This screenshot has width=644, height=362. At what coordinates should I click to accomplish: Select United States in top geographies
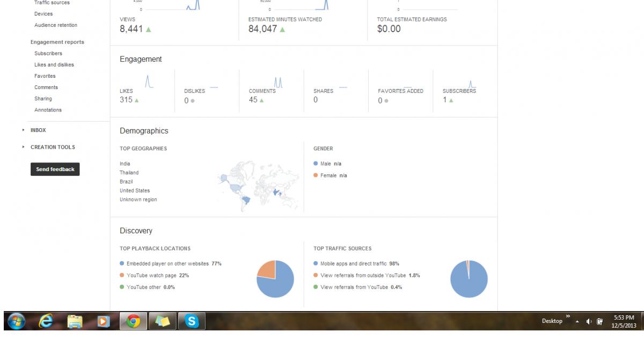[x=135, y=190]
